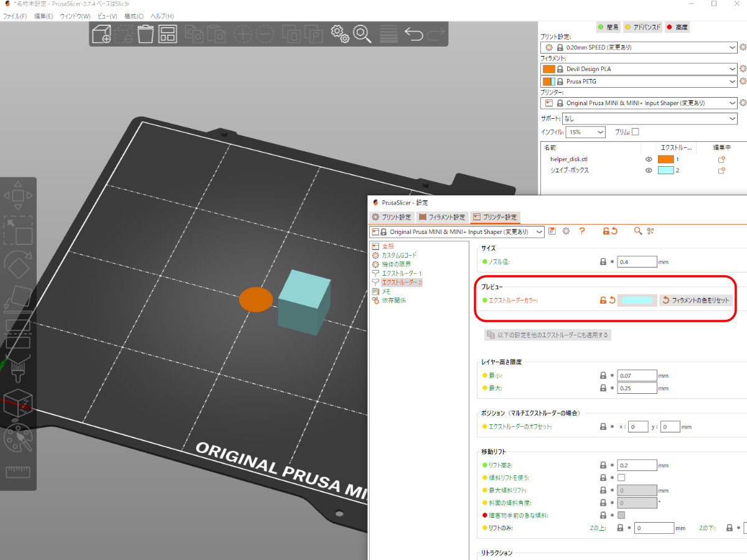Click the Undo arrow in top toolbar
This screenshot has width=747, height=560.
[413, 34]
